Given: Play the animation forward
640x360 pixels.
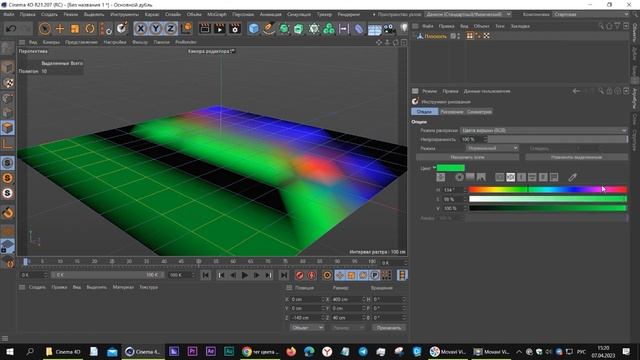Looking at the screenshot, I should (x=245, y=275).
